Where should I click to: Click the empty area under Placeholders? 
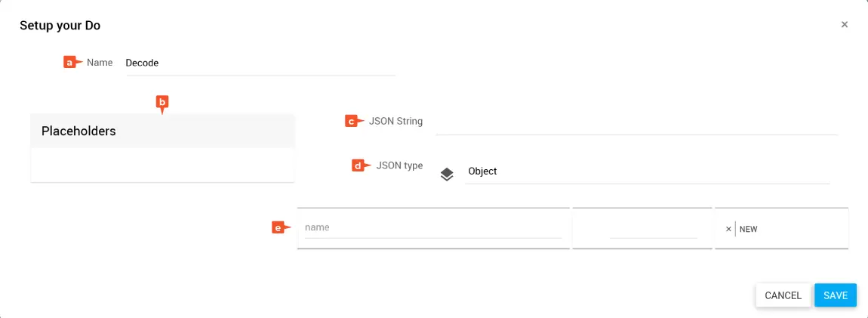click(162, 165)
